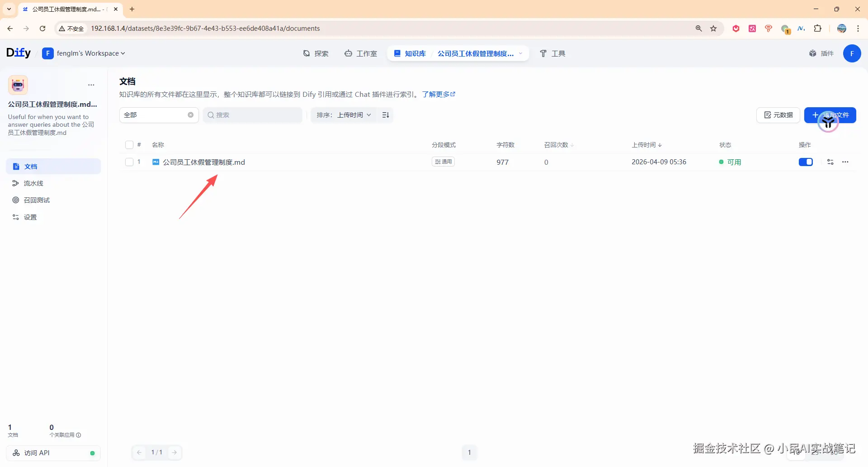This screenshot has width=868, height=467.
Task: Click the info icon beside 个关联应用
Action: 79,435
